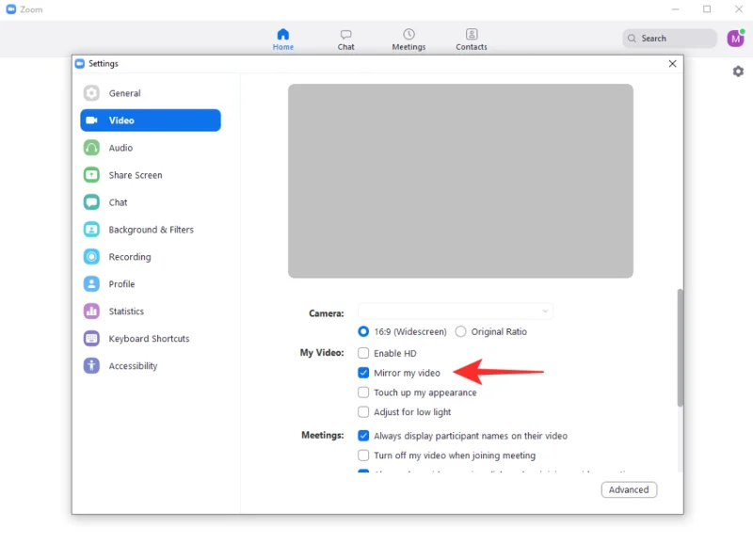Go to Meetings clock icon

tap(409, 35)
